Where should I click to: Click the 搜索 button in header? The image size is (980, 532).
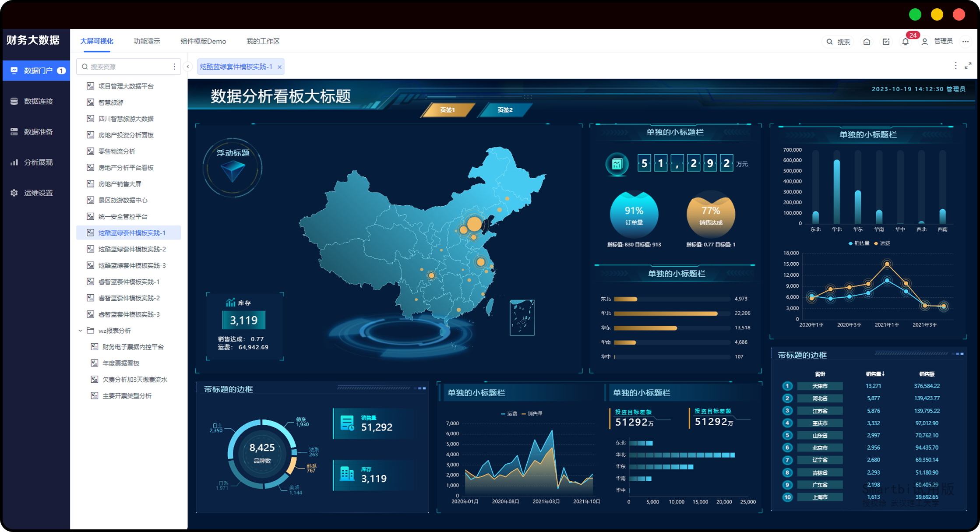coord(838,42)
